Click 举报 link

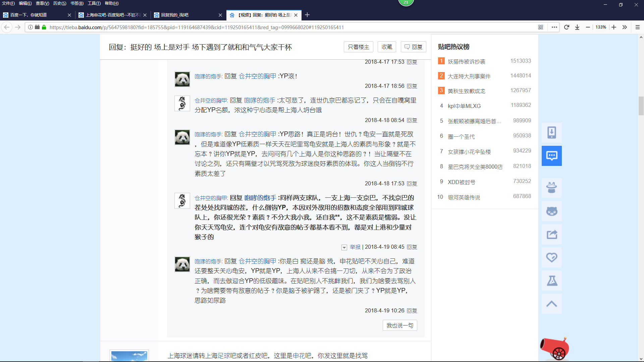click(355, 247)
